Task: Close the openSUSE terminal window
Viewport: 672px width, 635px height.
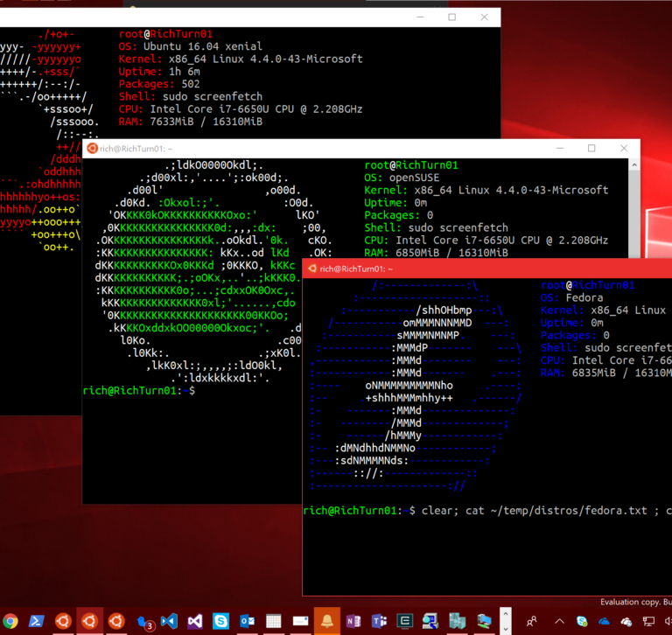Action: tap(624, 148)
